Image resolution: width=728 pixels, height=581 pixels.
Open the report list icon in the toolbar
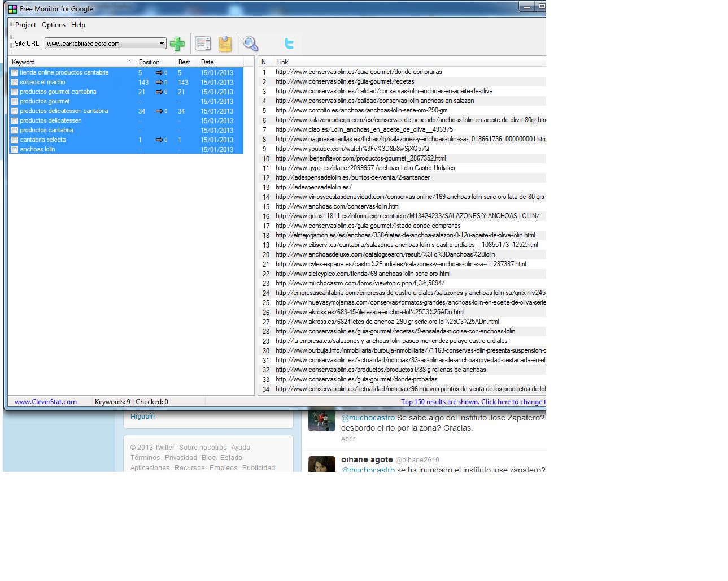[203, 44]
